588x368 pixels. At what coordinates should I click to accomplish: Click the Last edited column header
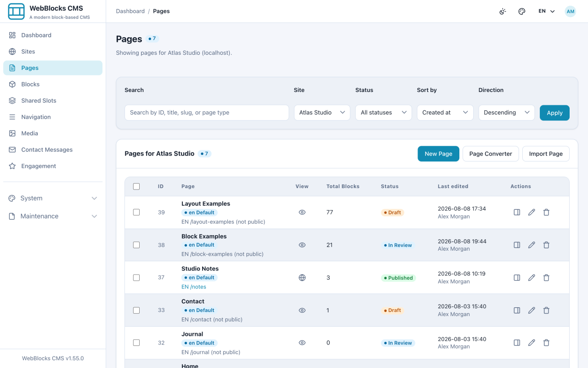453,186
